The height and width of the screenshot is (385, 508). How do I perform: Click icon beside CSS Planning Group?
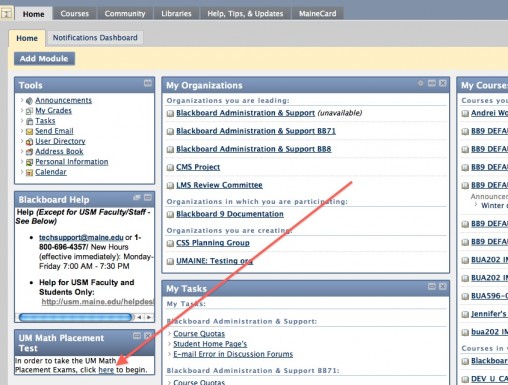coord(170,243)
